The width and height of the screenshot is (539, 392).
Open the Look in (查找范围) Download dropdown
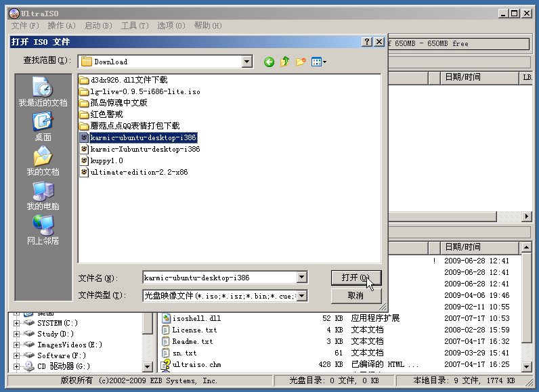coord(246,62)
